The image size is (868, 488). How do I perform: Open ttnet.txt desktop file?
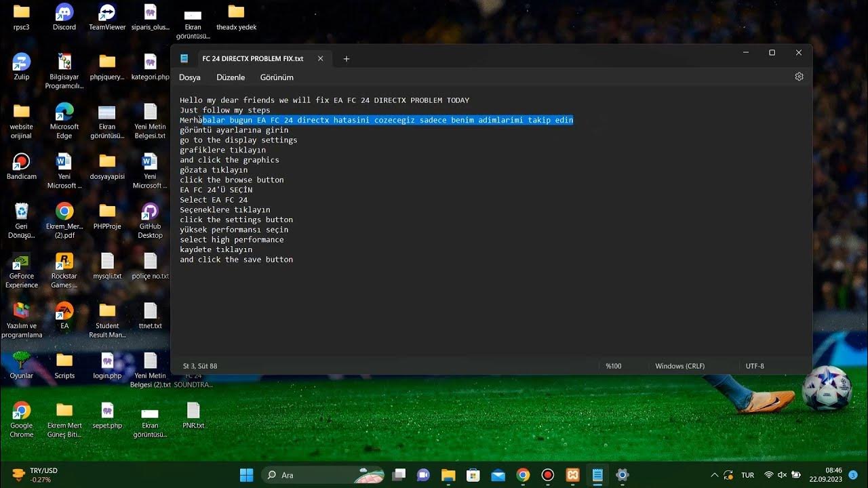150,315
